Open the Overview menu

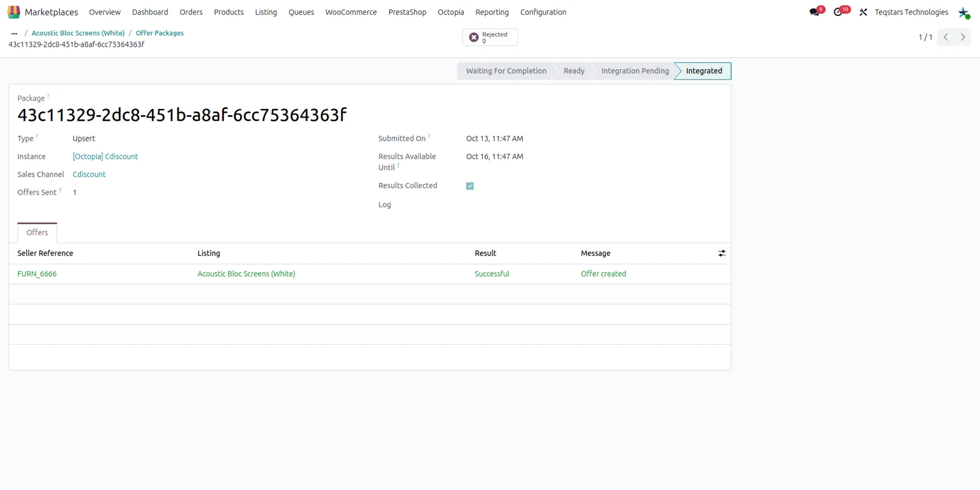[105, 12]
